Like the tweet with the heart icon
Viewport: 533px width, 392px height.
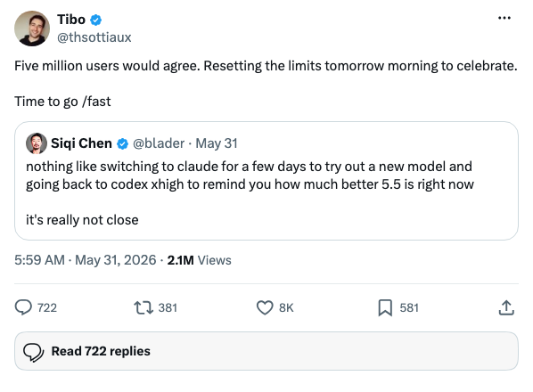265,307
